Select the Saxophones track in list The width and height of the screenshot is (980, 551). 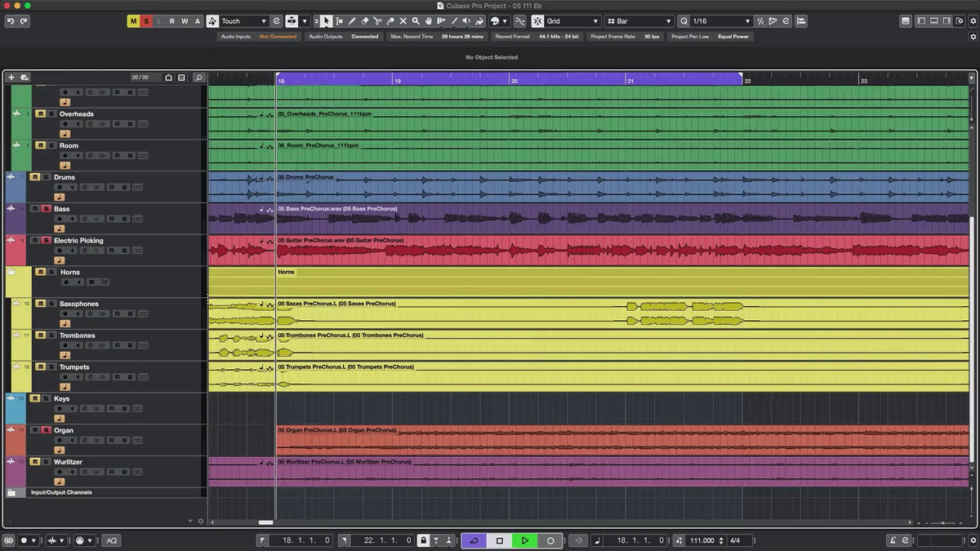79,304
